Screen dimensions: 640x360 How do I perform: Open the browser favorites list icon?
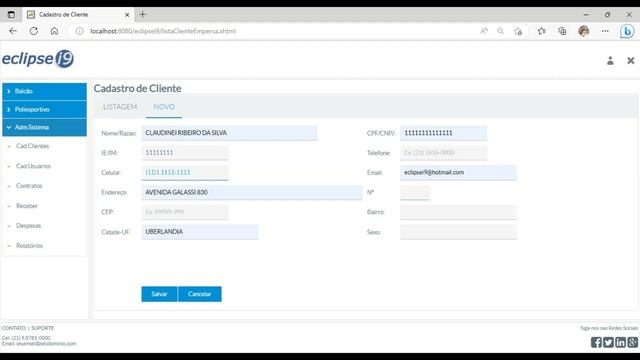pyautogui.click(x=542, y=31)
